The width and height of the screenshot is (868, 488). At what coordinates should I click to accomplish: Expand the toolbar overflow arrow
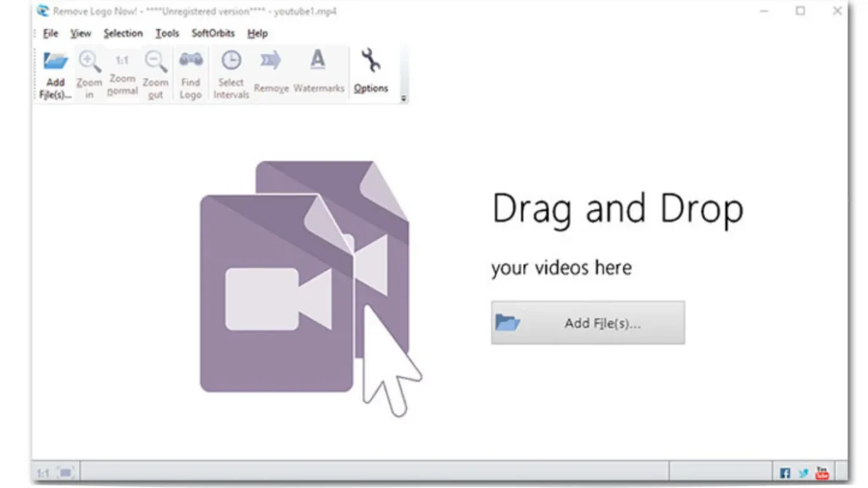403,97
